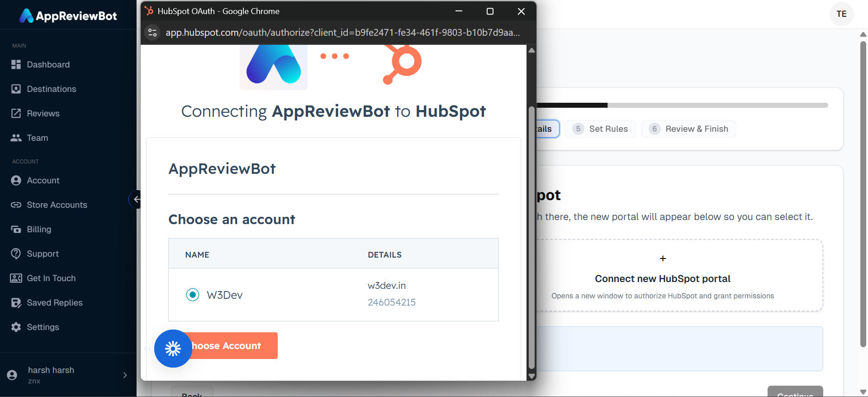Click the OAuth popup vertical scrollbar
The width and height of the screenshot is (868, 397).
tap(531, 238)
